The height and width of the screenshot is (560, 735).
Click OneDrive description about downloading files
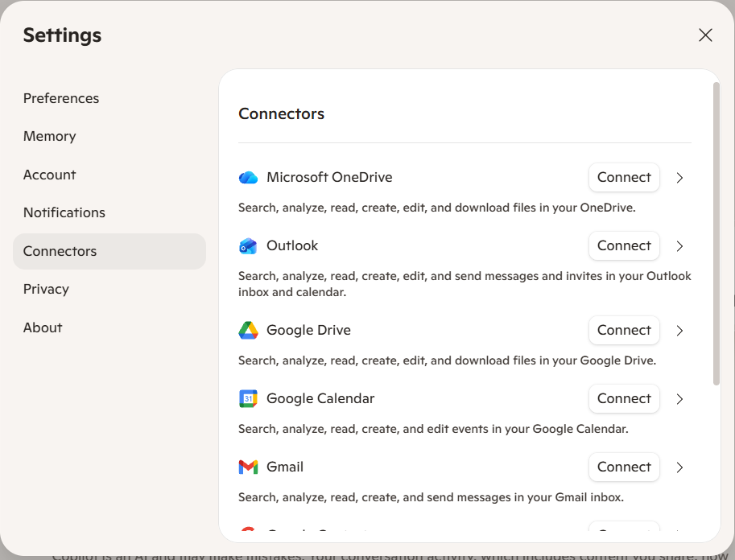(437, 208)
